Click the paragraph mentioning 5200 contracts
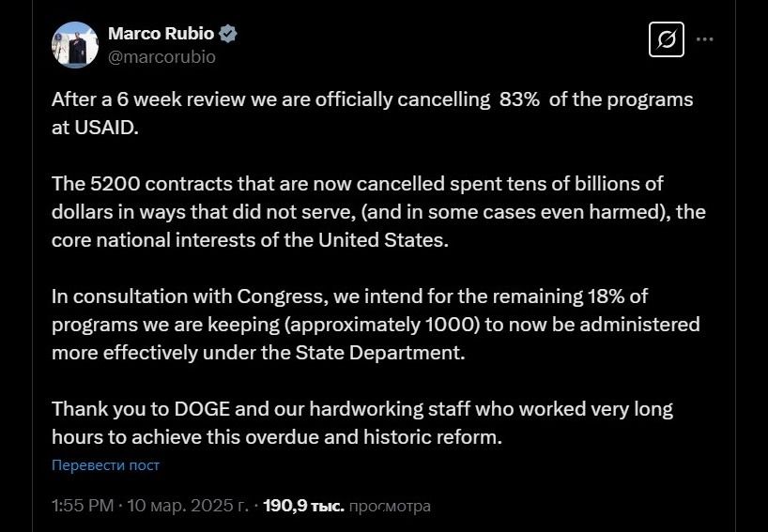The image size is (768, 532). click(x=378, y=212)
